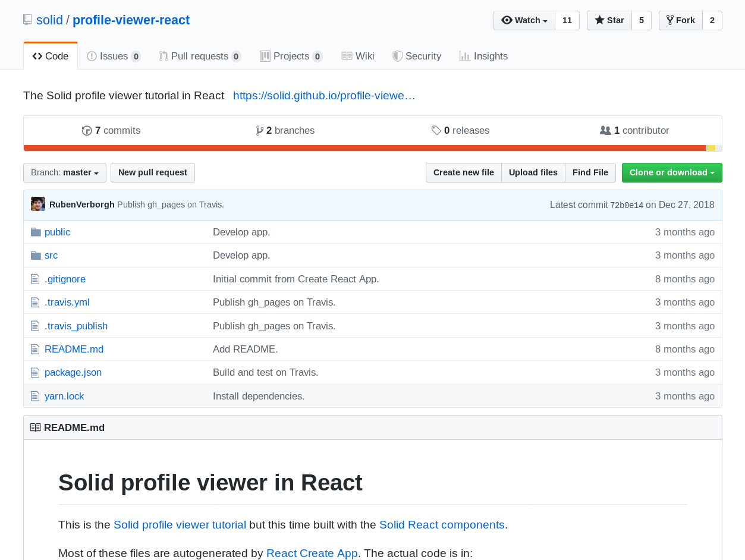Open the package.json file
The width and height of the screenshot is (745, 560).
tap(73, 372)
